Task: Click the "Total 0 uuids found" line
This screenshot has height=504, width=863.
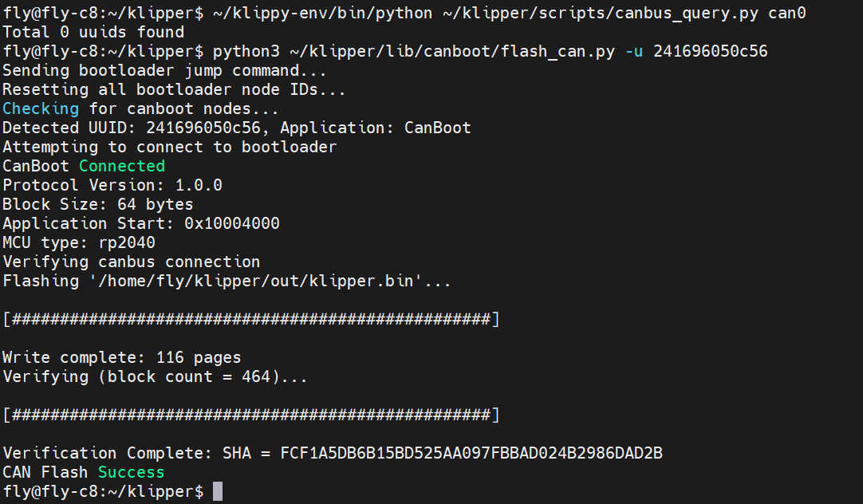Action: click(x=93, y=32)
